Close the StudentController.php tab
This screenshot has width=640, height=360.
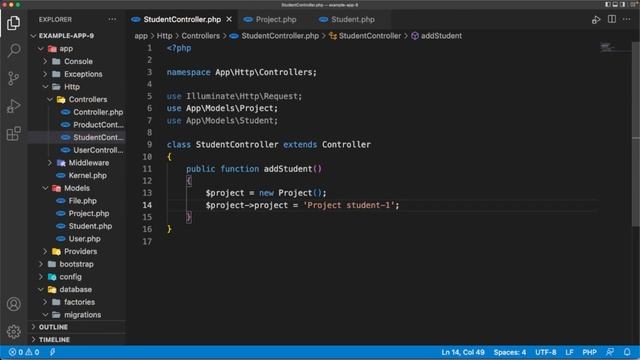tap(229, 19)
